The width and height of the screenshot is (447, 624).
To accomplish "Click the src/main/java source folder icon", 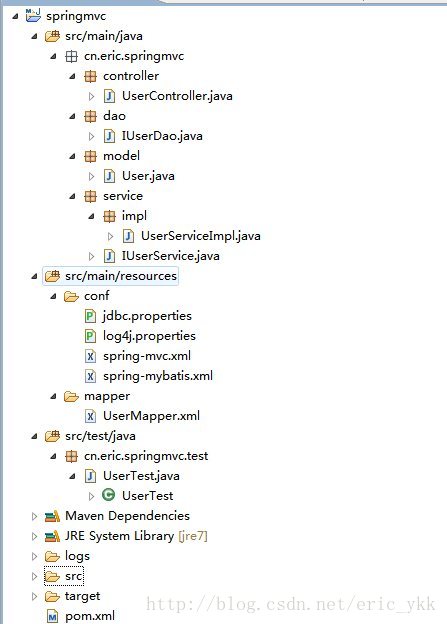I will click(x=52, y=36).
